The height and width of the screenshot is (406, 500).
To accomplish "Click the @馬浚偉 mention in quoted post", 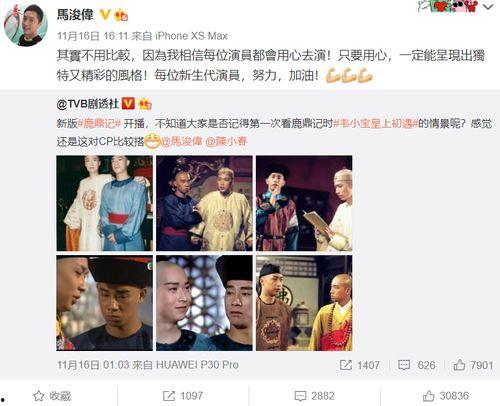I will (x=181, y=141).
